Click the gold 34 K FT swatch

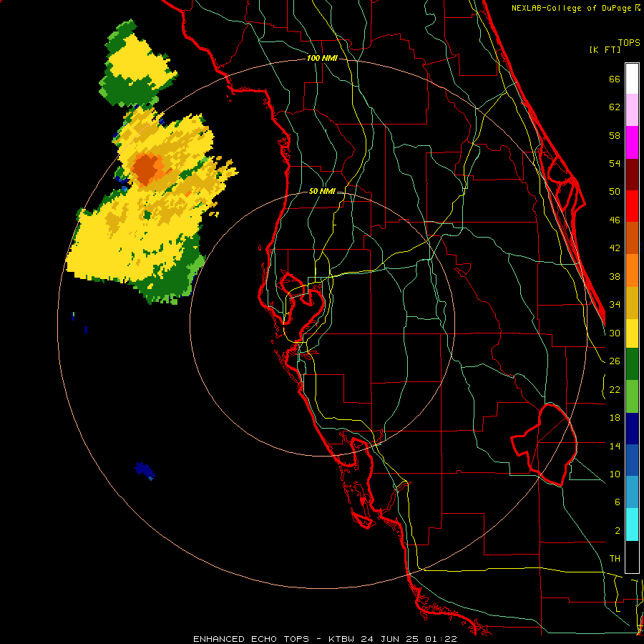(632, 303)
